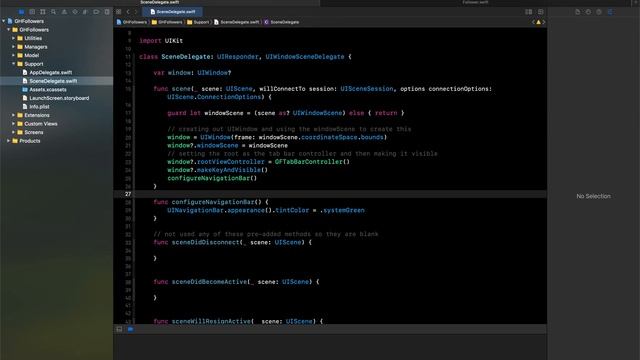Screen dimensions: 640x360
Task: Click the GHFollowers project breadcrumb
Action: click(132, 22)
